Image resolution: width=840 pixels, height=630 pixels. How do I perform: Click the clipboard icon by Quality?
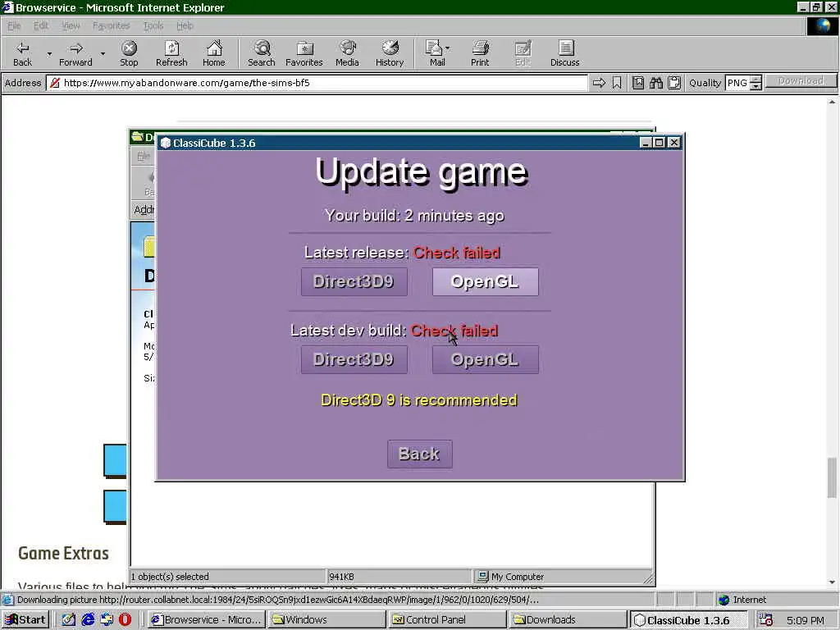click(x=674, y=83)
